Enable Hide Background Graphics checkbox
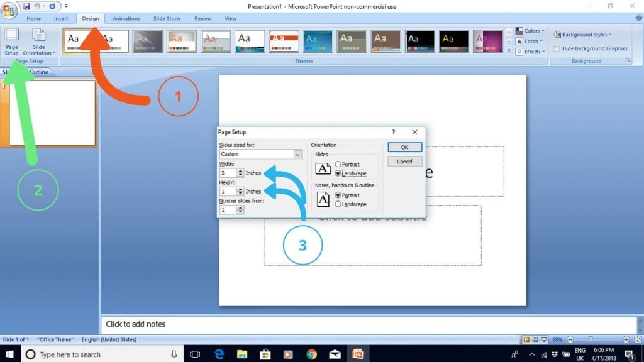This screenshot has width=644, height=362. point(557,48)
